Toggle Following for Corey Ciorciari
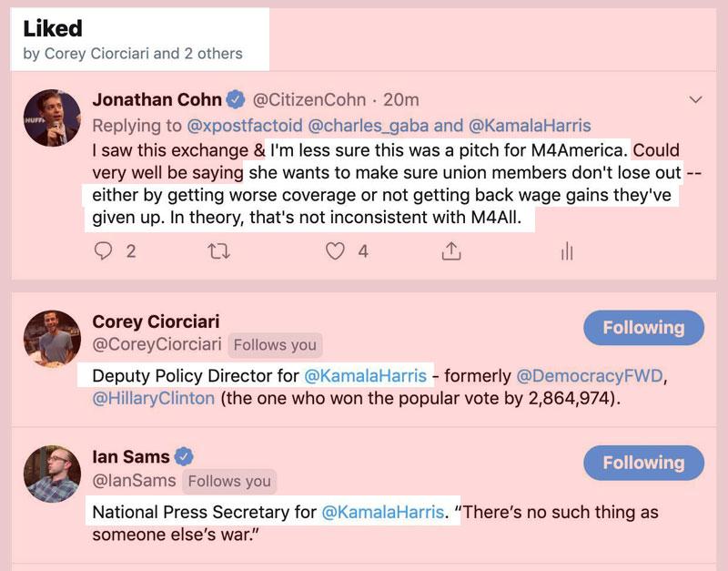This screenshot has width=728, height=571. tap(643, 328)
